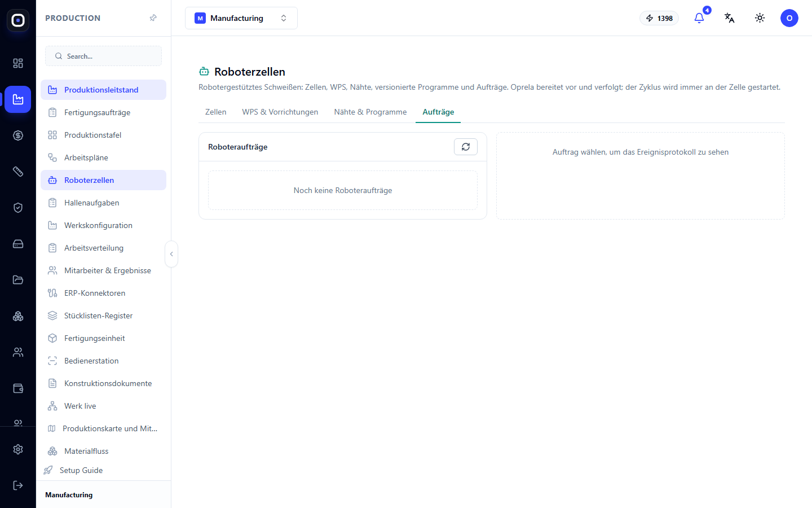The image size is (812, 508).
Task: Switch to the WPS & Vorrichtungen tab
Action: click(x=280, y=112)
